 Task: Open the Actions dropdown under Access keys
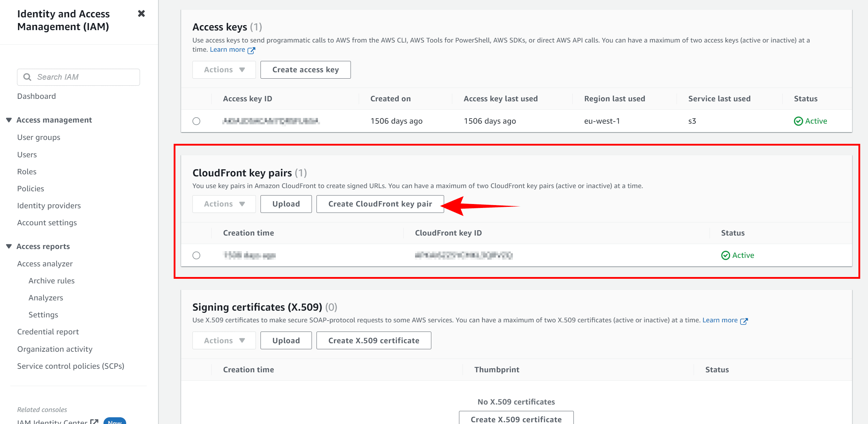(224, 70)
